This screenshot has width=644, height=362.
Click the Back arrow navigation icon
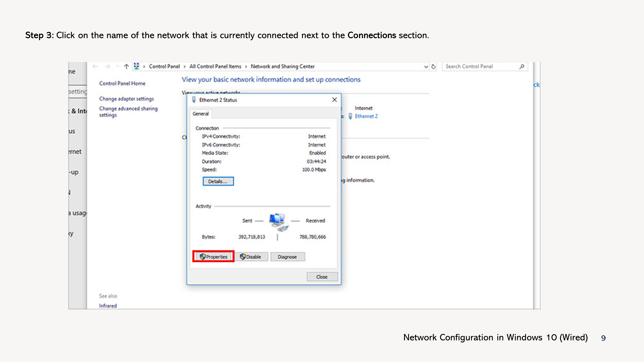[95, 66]
